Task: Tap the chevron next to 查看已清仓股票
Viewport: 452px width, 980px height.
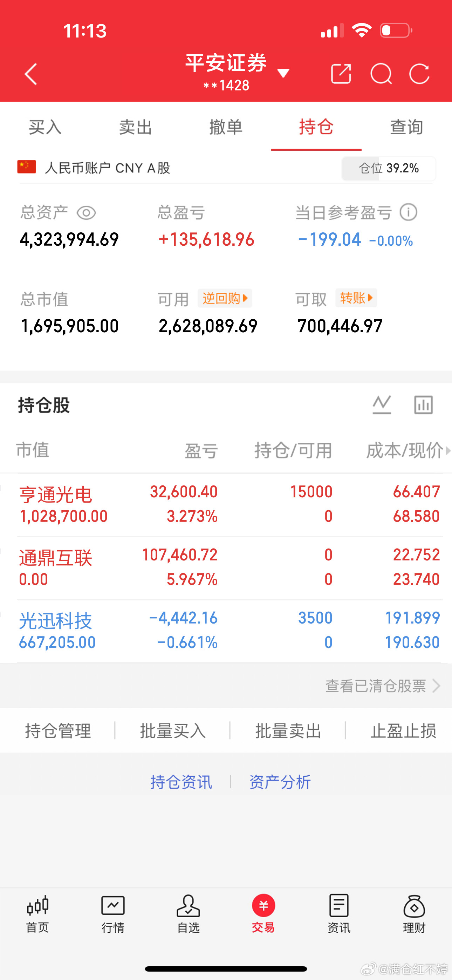Action: [436, 686]
